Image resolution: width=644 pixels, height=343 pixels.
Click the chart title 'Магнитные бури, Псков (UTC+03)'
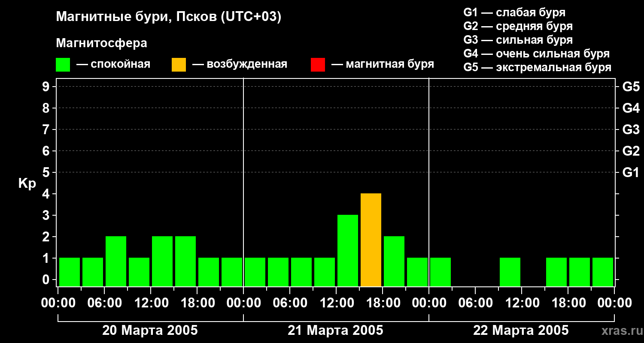[169, 17]
